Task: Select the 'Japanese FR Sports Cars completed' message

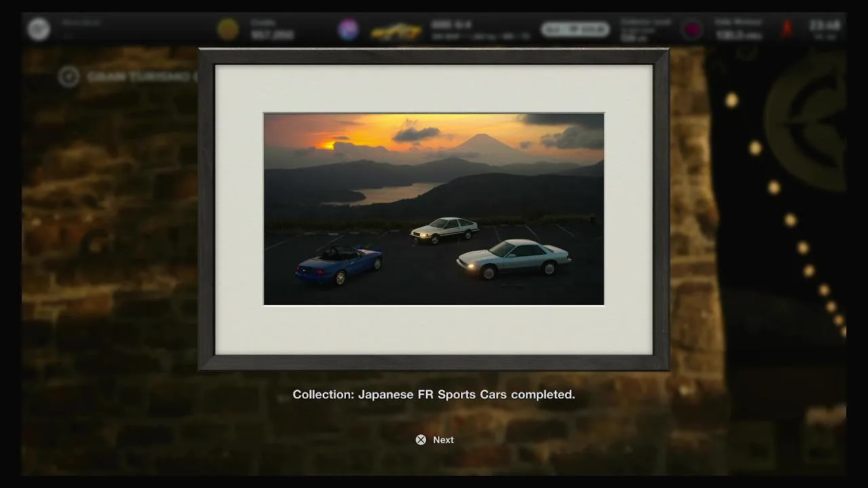Action: 434,394
